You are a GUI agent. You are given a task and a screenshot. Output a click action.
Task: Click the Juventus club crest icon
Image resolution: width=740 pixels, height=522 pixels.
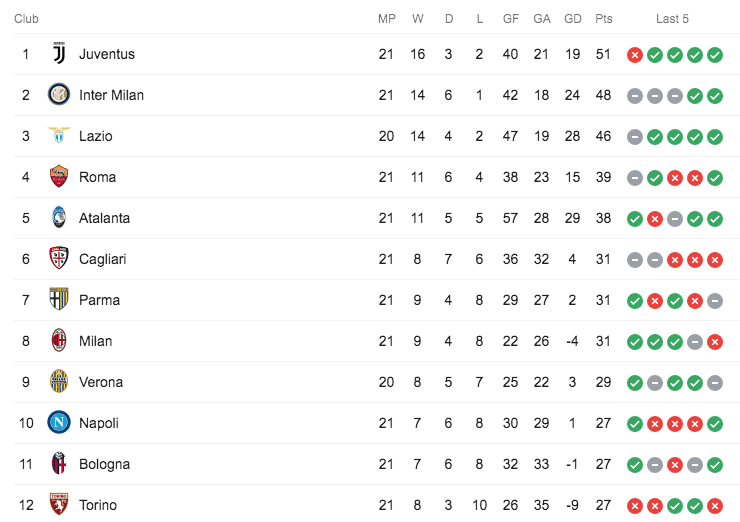coord(59,54)
